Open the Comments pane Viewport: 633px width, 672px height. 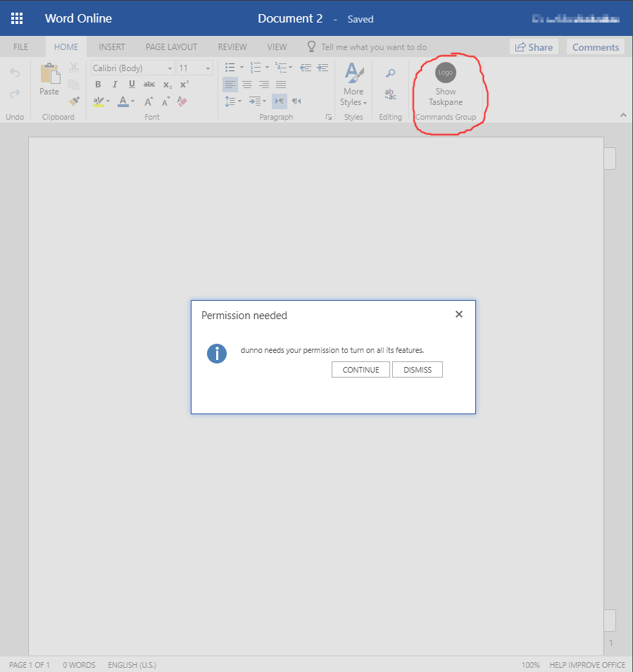pyautogui.click(x=595, y=47)
